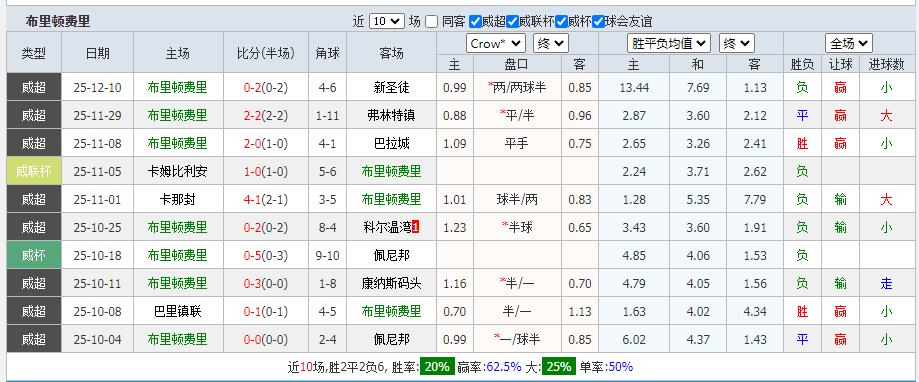Click blue 走 result in 25-10-11 row
This screenshot has width=919, height=382.
coord(886,284)
